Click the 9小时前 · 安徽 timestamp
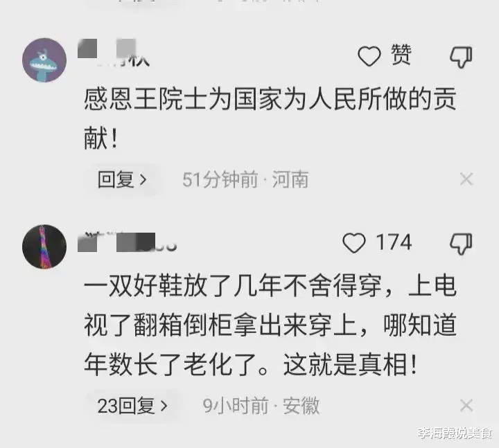499x448 pixels. click(x=261, y=406)
